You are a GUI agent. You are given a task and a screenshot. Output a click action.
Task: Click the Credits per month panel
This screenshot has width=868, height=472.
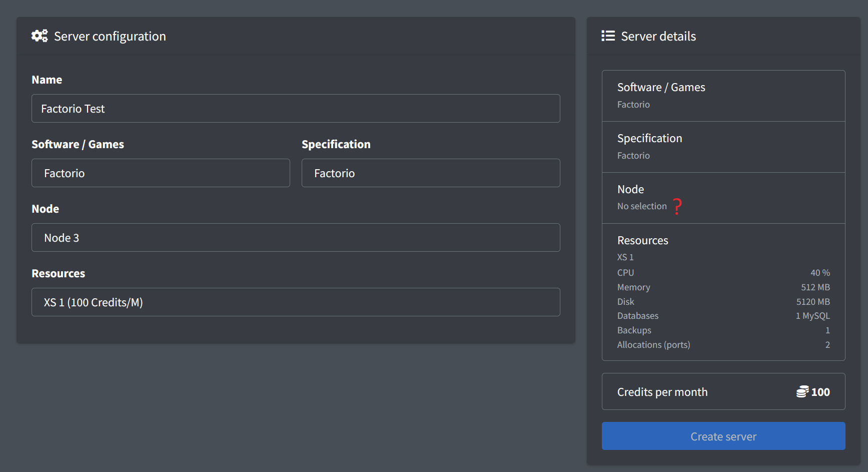723,391
